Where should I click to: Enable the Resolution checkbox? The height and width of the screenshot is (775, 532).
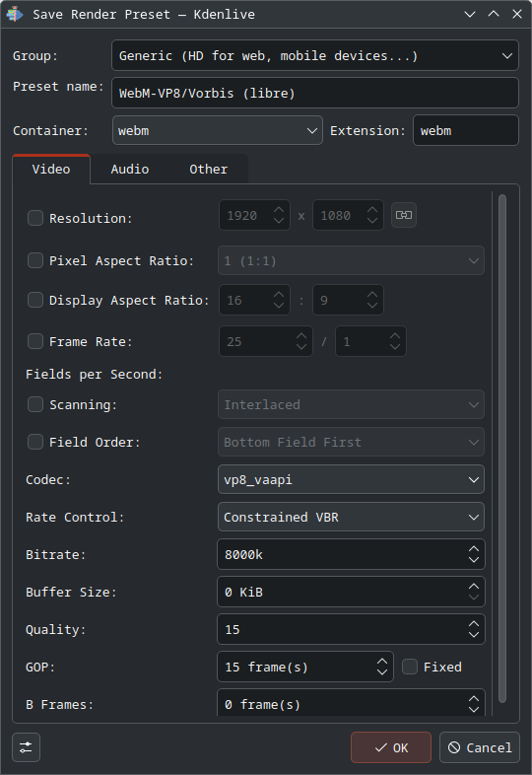(35, 218)
